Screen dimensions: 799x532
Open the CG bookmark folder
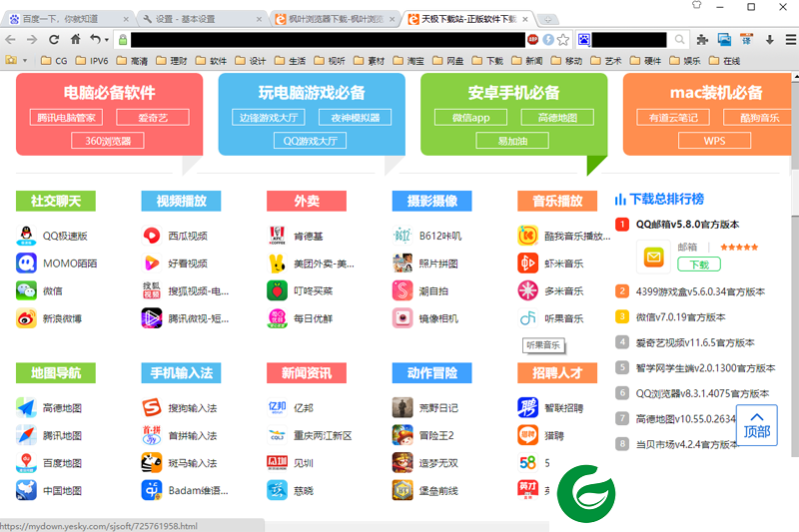pyautogui.click(x=54, y=61)
